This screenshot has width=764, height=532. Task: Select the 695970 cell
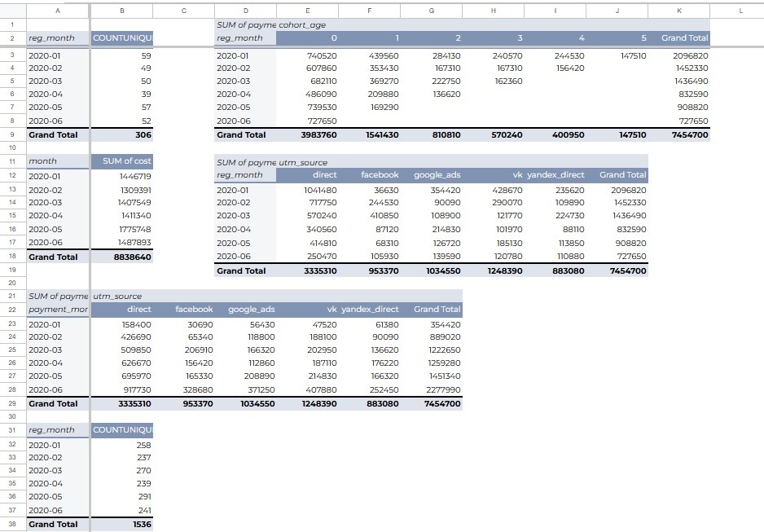122,376
